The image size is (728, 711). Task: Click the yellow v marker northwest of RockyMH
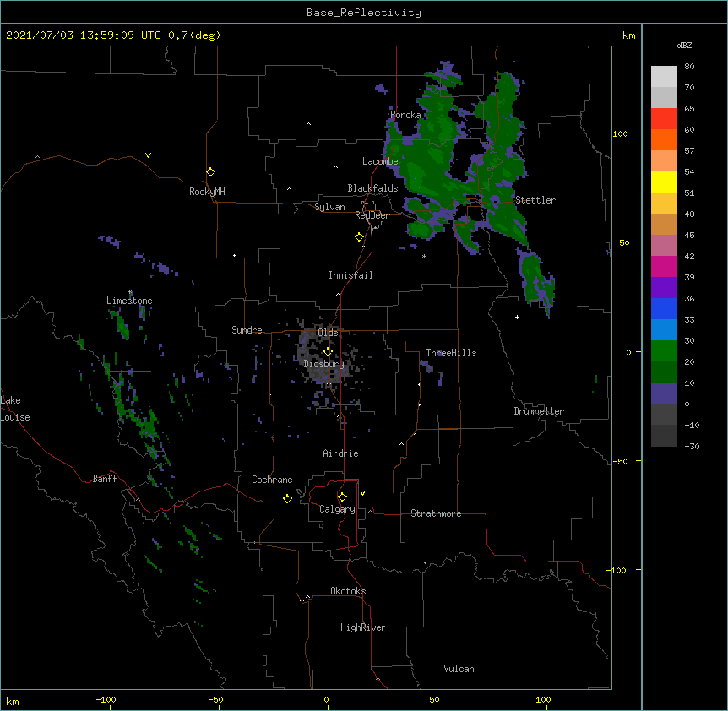click(x=148, y=155)
